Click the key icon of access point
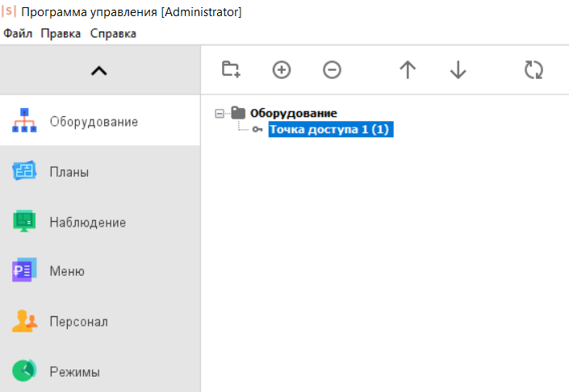The image size is (569, 392). click(x=257, y=130)
